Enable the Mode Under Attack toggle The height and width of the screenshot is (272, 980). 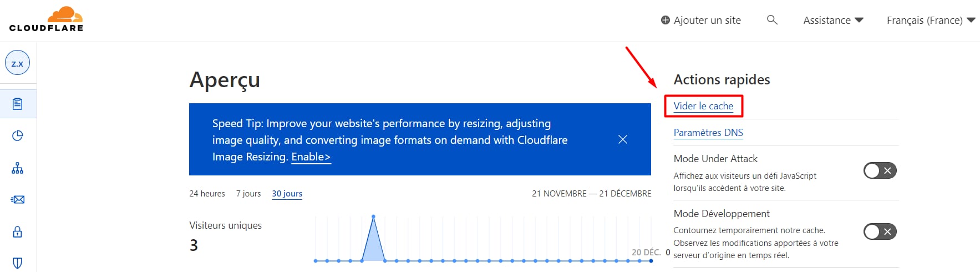coord(880,170)
